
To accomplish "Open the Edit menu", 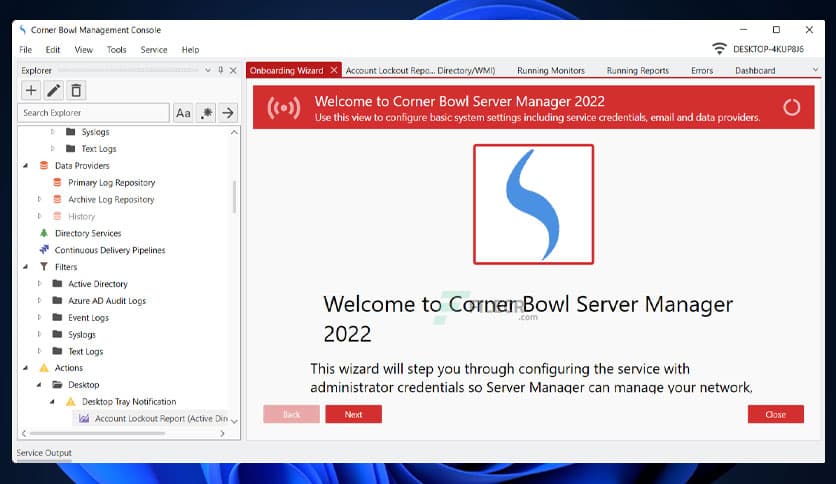I will click(x=53, y=50).
